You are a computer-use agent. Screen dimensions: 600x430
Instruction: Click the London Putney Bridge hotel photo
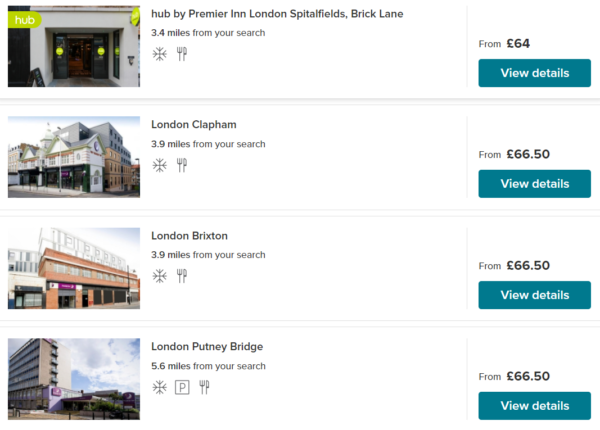tap(74, 379)
